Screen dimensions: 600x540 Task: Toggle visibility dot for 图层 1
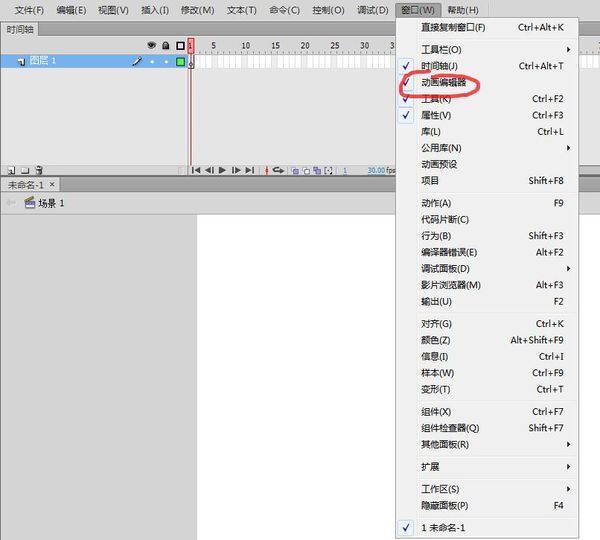(x=152, y=62)
